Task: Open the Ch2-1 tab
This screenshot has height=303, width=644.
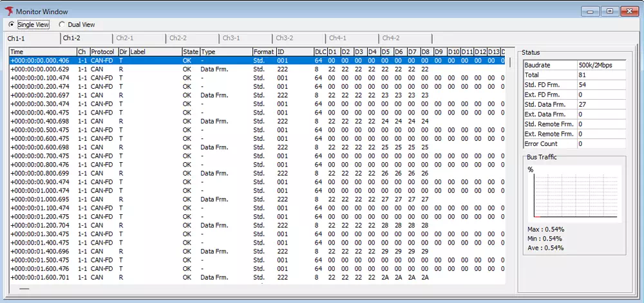Action: (x=125, y=39)
